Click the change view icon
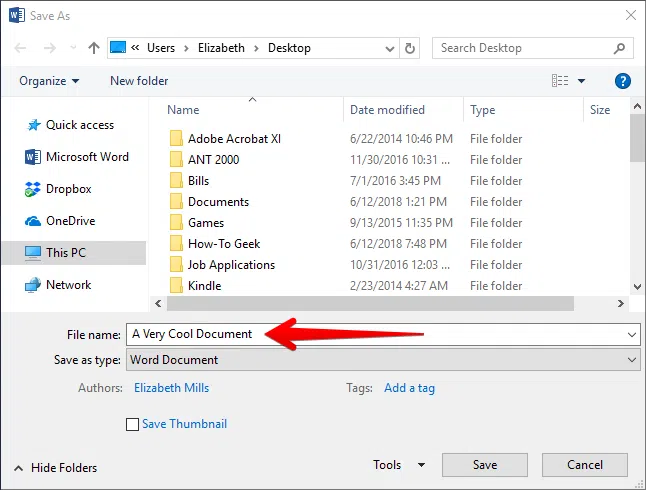This screenshot has height=490, width=646. [560, 81]
